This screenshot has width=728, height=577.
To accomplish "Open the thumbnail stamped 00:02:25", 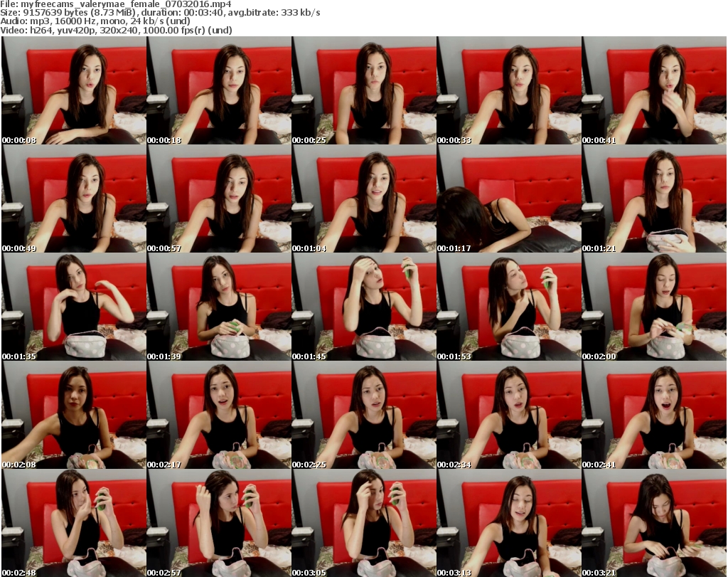I will [364, 415].
